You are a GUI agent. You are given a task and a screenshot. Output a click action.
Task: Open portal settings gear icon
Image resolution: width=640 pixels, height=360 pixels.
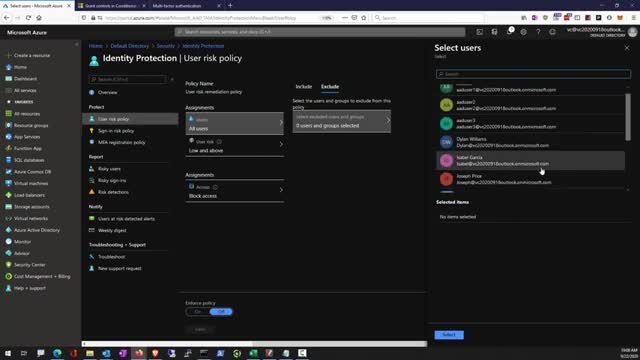[x=523, y=32]
